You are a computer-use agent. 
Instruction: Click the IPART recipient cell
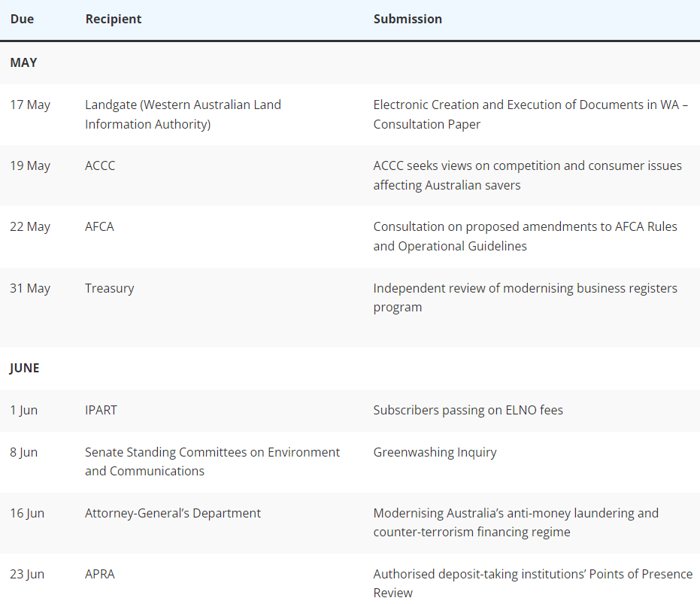click(101, 410)
